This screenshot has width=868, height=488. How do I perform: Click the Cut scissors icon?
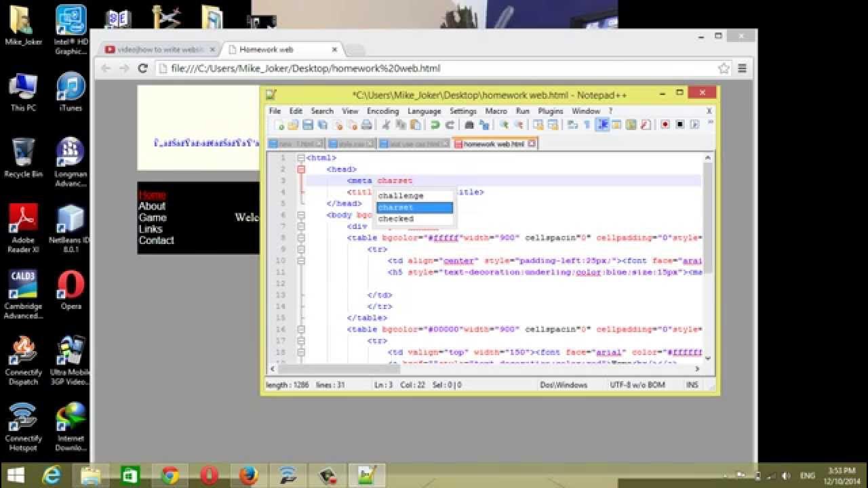click(386, 125)
